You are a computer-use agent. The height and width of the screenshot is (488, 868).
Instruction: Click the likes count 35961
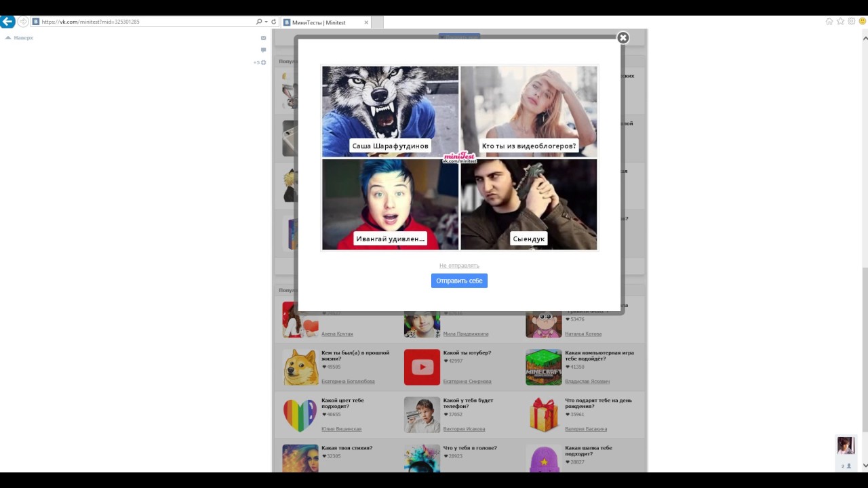click(x=575, y=414)
